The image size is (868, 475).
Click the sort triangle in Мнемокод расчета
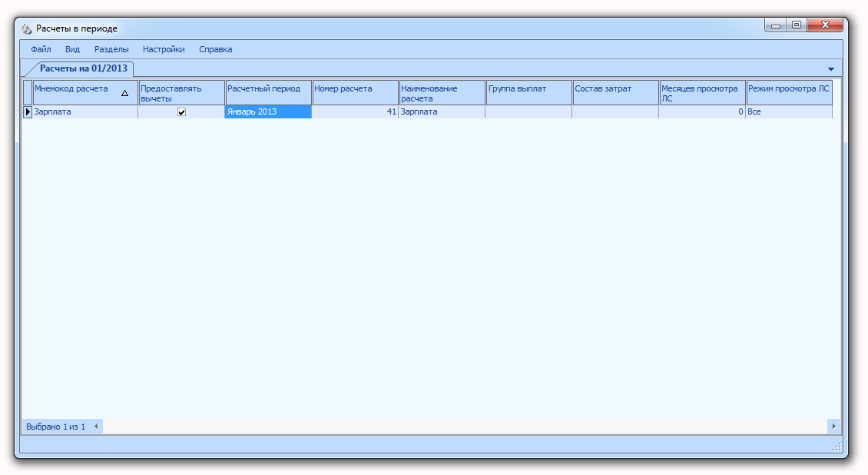(124, 93)
